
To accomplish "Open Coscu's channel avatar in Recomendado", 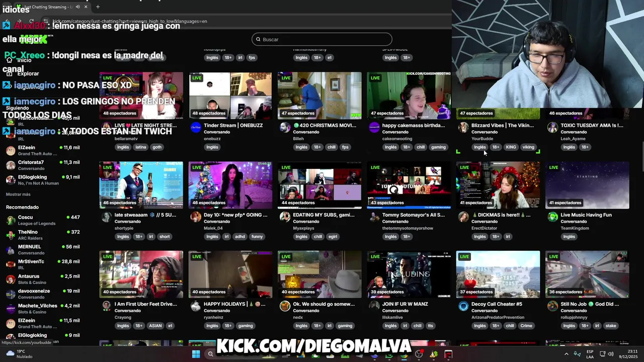I will (x=11, y=220).
